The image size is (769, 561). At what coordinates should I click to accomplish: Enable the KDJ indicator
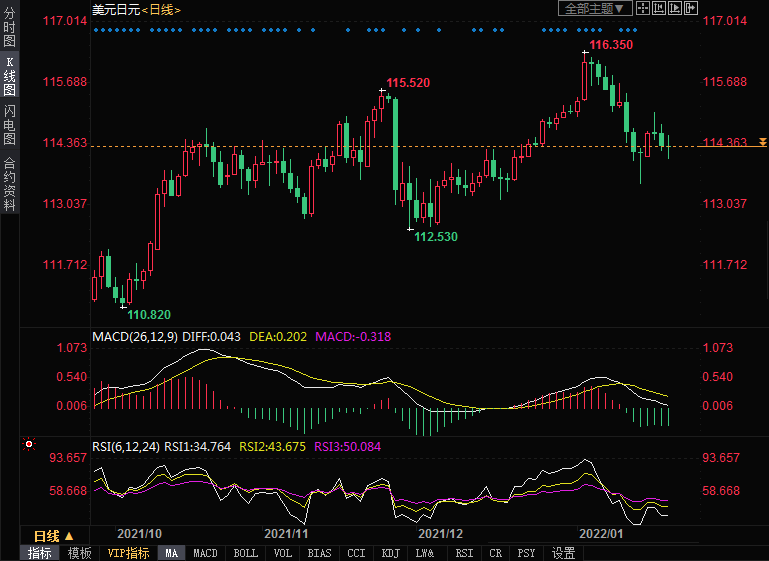[389, 553]
